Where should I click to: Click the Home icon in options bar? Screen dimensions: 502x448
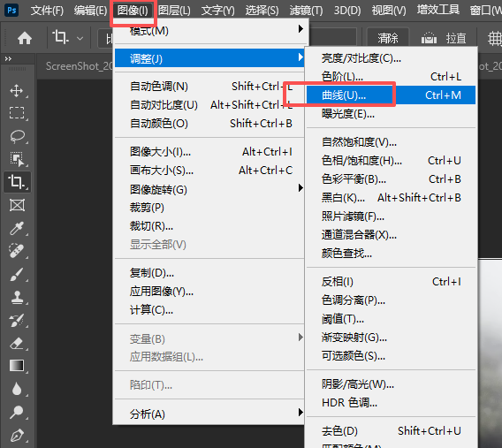click(25, 38)
